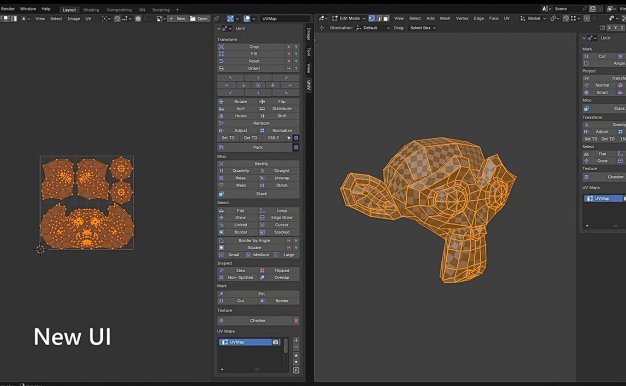Click the Orient transform button
Screen dimensions: 626x386
click(x=254, y=68)
